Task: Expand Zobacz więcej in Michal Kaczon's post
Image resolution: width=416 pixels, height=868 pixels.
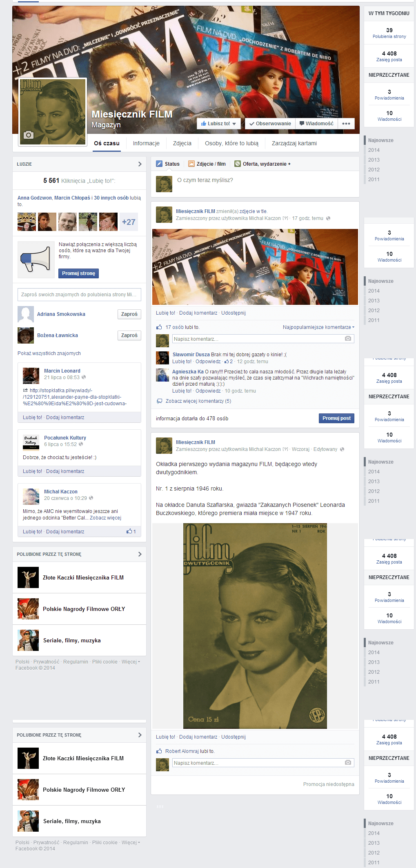Action: tap(105, 518)
